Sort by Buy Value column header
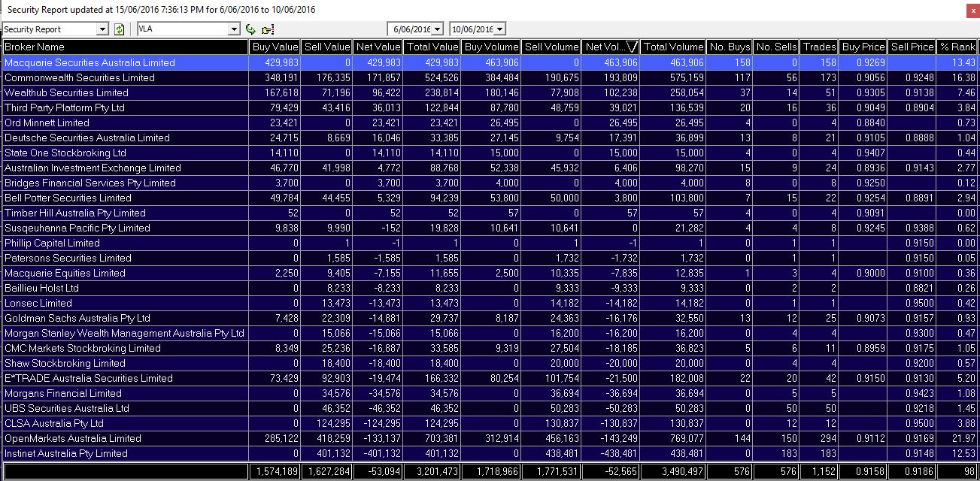This screenshot has width=980, height=481. (275, 47)
